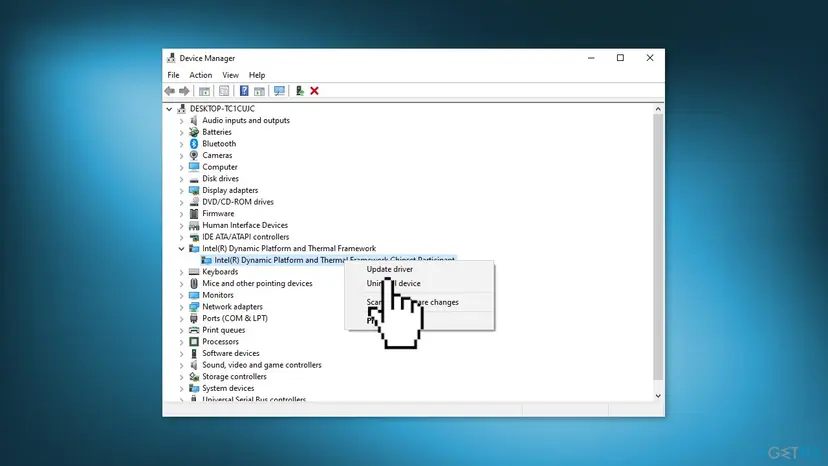The image size is (828, 466).
Task: Select the Print queues label
Action: (223, 330)
